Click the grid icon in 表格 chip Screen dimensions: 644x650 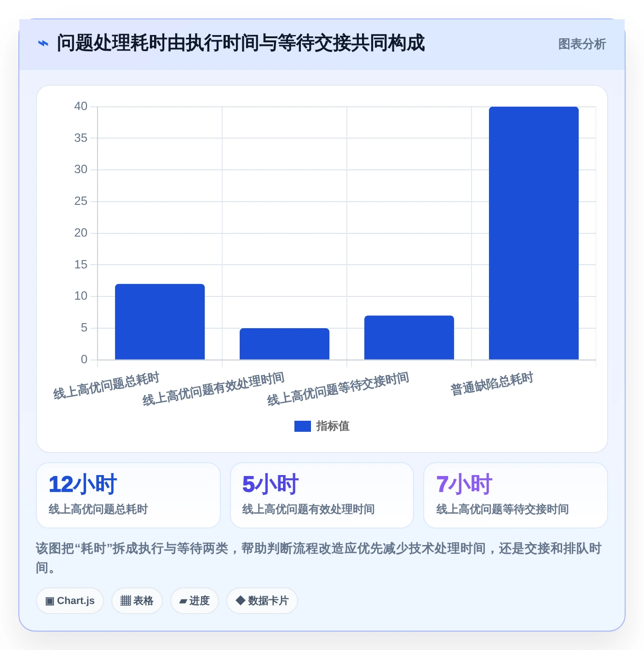[126, 601]
